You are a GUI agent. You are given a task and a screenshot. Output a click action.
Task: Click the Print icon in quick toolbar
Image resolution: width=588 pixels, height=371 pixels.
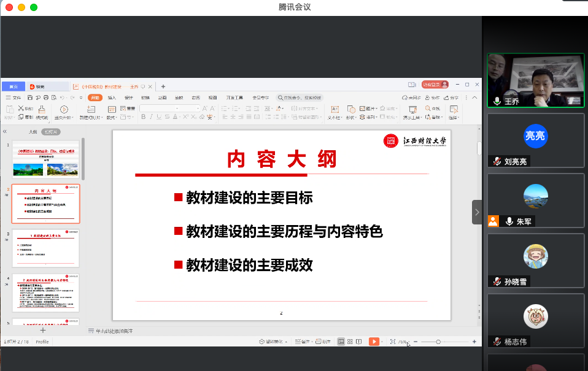pyautogui.click(x=46, y=98)
